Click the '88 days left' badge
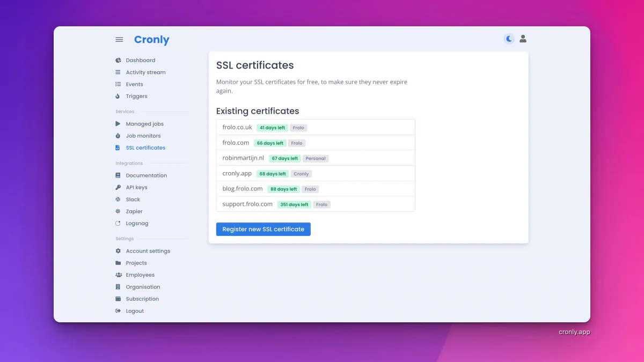The height and width of the screenshot is (362, 644). click(283, 189)
